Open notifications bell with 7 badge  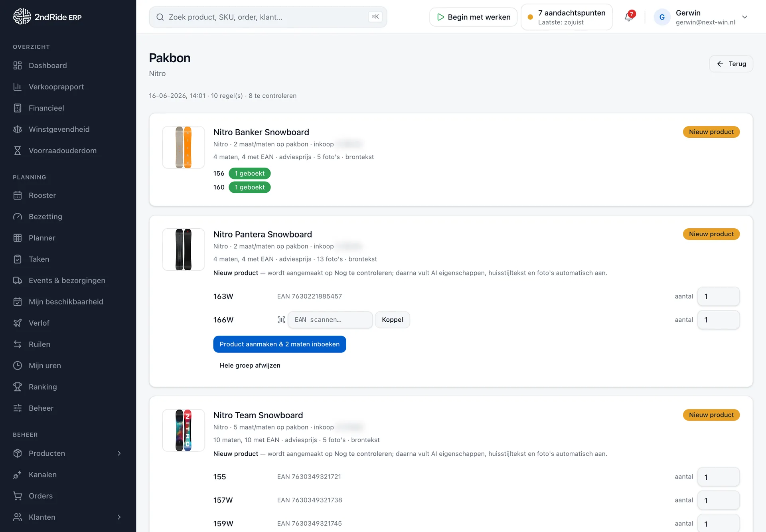coord(629,17)
